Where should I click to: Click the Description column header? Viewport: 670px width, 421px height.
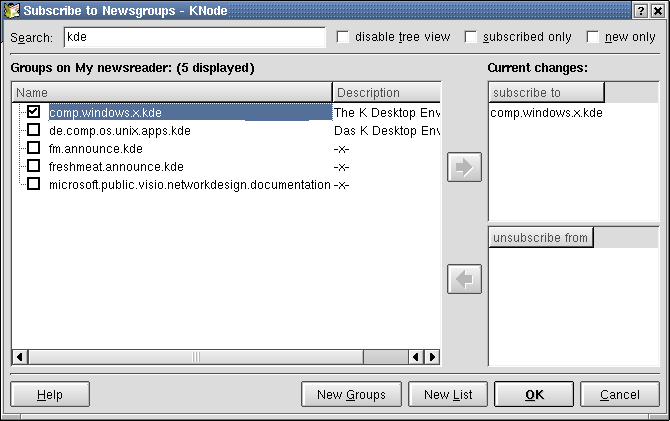pos(386,92)
